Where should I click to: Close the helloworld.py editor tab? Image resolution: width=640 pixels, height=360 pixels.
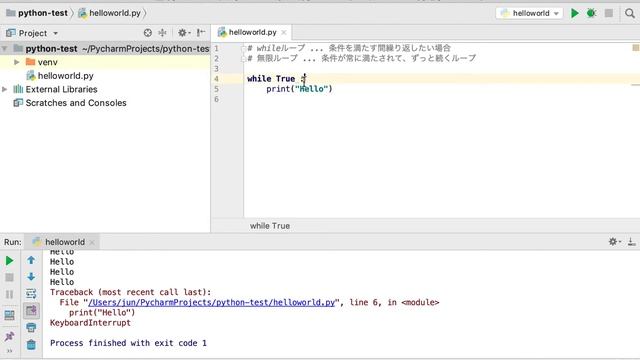point(284,33)
